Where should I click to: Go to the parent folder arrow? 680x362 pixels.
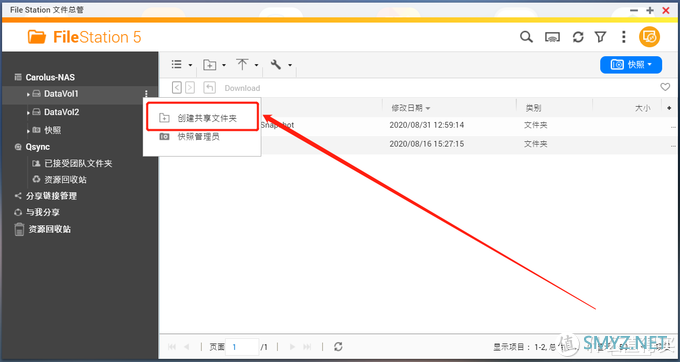pyautogui.click(x=209, y=88)
